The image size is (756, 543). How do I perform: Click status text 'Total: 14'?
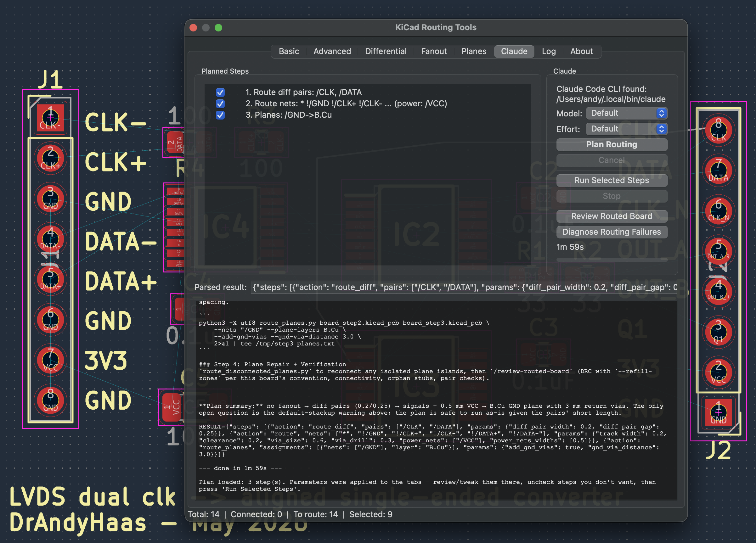[x=203, y=514]
